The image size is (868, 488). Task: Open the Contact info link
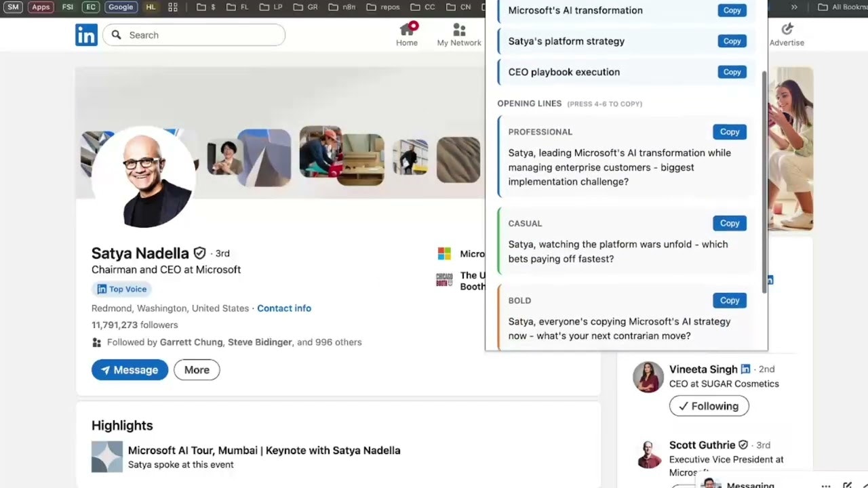(284, 308)
